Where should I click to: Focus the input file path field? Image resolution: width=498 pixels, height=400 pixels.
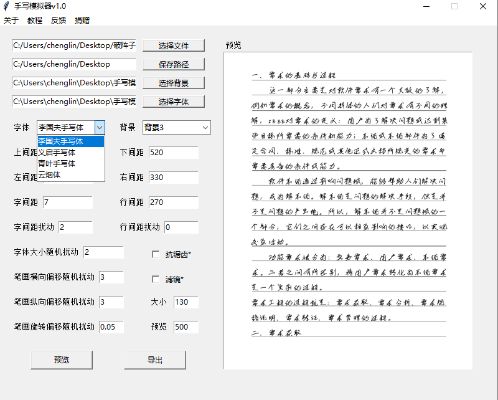(74, 45)
